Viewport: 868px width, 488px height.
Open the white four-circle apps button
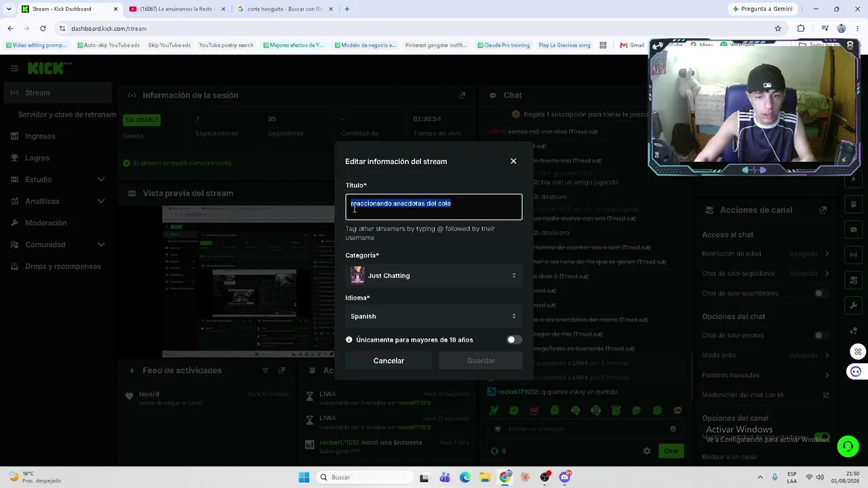858,352
